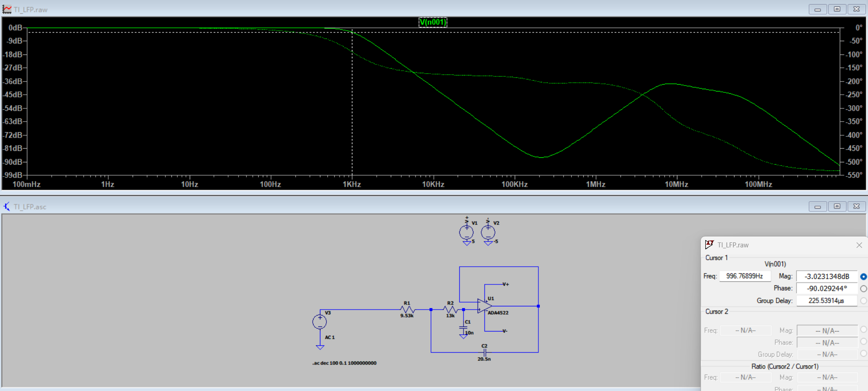868x391 pixels.
Task: Click the Cursor 1 Mag value field
Action: pyautogui.click(x=826, y=277)
